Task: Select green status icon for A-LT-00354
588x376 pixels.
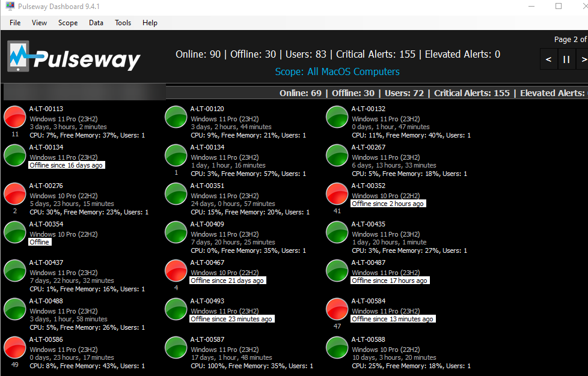Action: click(x=14, y=232)
